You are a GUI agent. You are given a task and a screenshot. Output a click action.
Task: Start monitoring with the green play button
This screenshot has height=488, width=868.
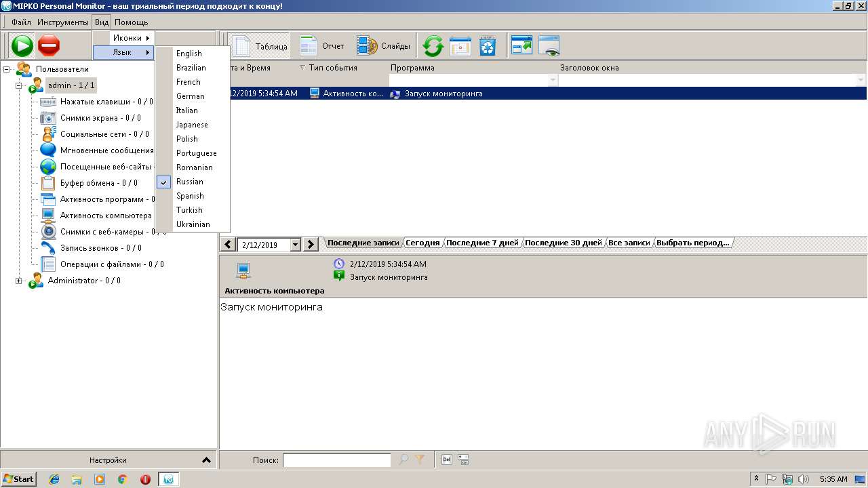click(x=22, y=46)
